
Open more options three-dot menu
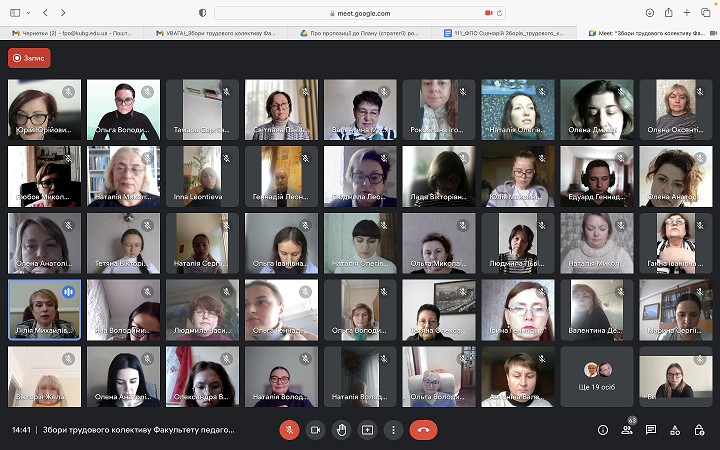393,429
